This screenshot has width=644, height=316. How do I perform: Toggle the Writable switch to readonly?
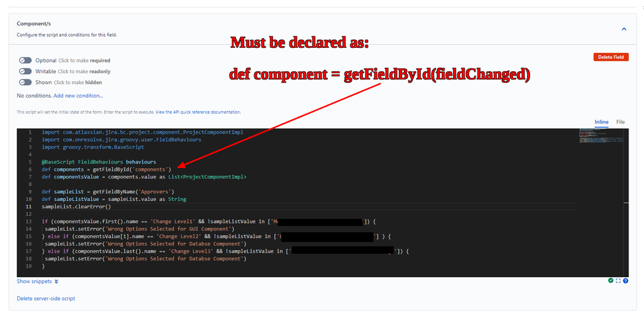click(x=25, y=71)
